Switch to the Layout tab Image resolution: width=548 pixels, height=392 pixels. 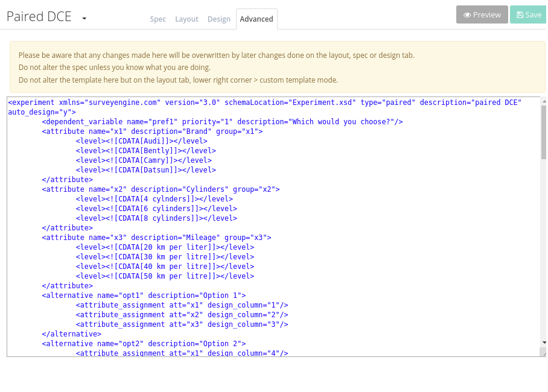click(186, 19)
